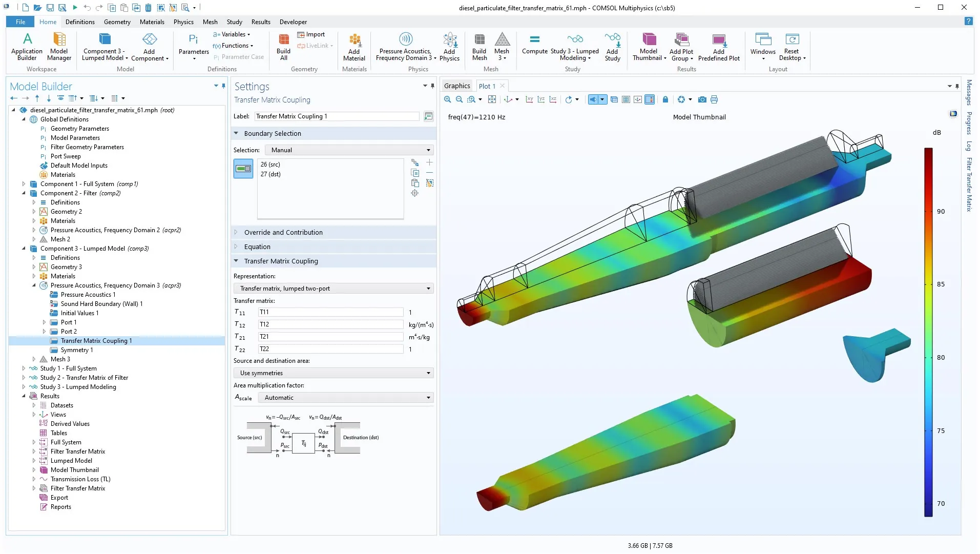Image resolution: width=980 pixels, height=554 pixels.
Task: Click the Zoom Extents graphics icon
Action: point(492,99)
